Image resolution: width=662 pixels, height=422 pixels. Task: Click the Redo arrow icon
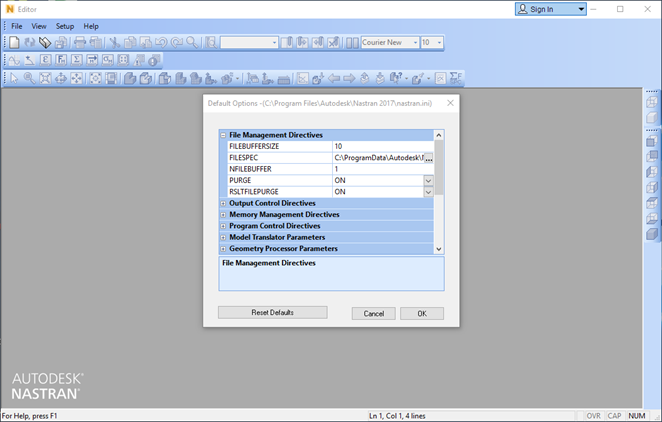click(x=176, y=42)
